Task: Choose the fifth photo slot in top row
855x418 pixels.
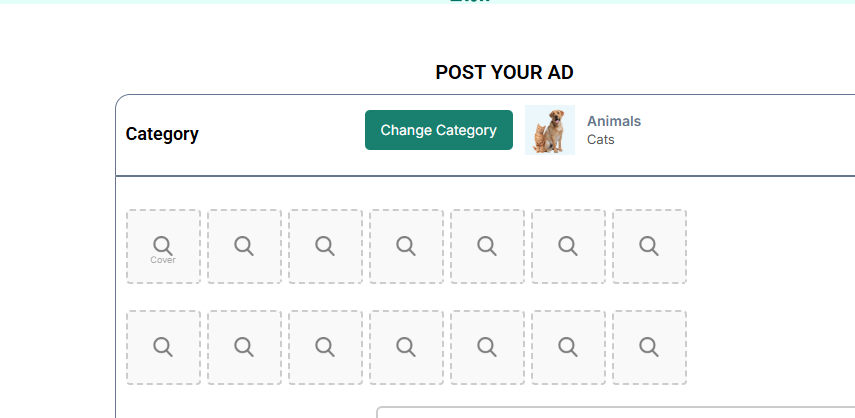Action: pyautogui.click(x=487, y=246)
